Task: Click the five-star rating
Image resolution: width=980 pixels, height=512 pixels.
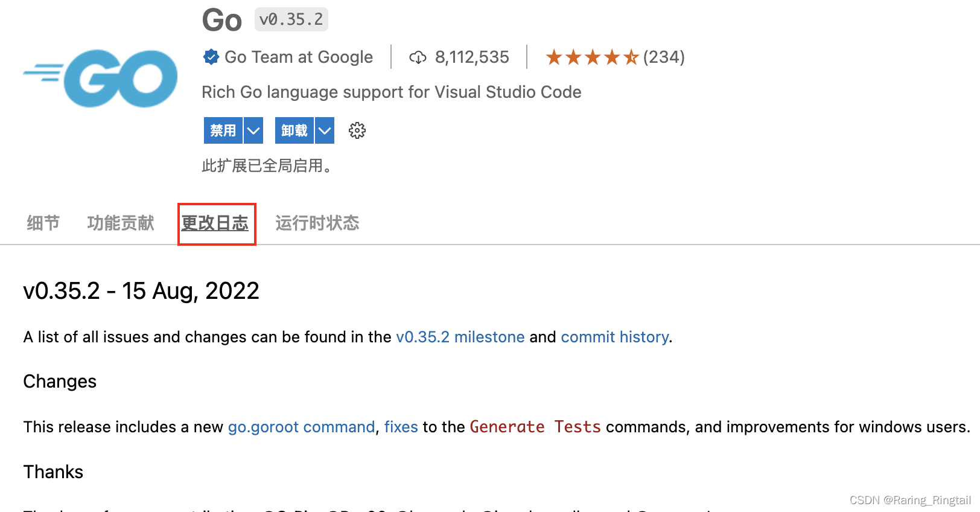Action: tap(592, 57)
